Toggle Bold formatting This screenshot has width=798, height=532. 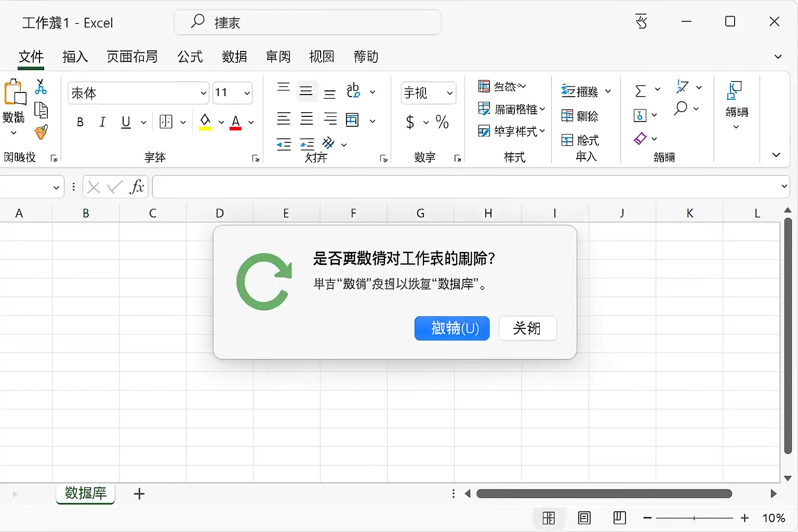coord(80,122)
